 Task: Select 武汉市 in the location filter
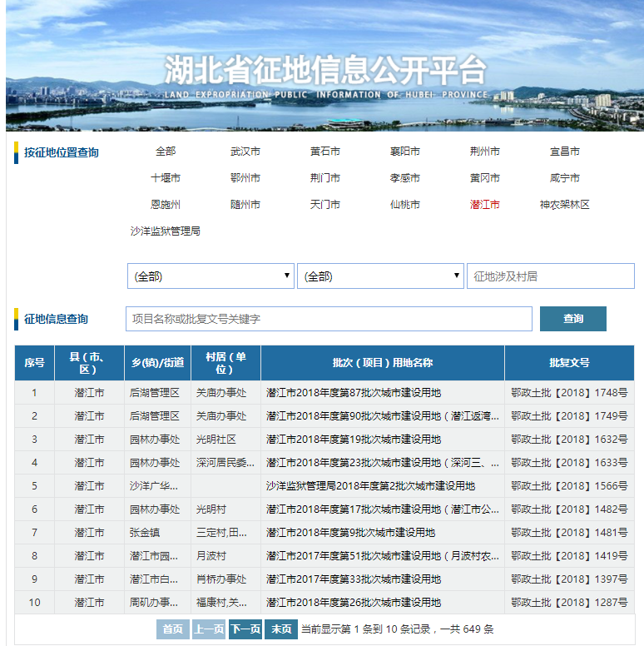245,152
